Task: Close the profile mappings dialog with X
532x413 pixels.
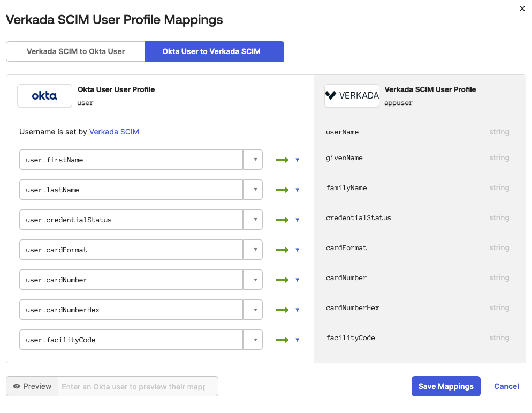Action: click(x=522, y=9)
